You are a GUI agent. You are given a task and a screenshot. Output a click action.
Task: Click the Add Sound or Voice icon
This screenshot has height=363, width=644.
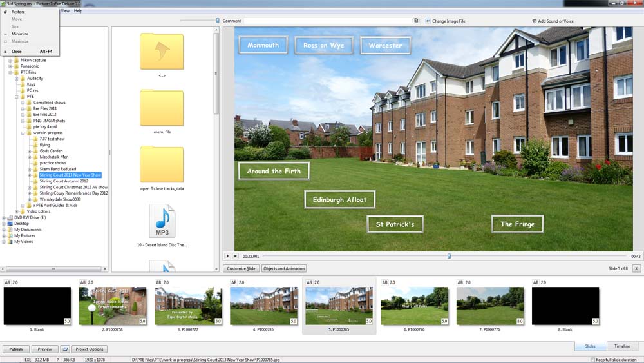pos(535,21)
